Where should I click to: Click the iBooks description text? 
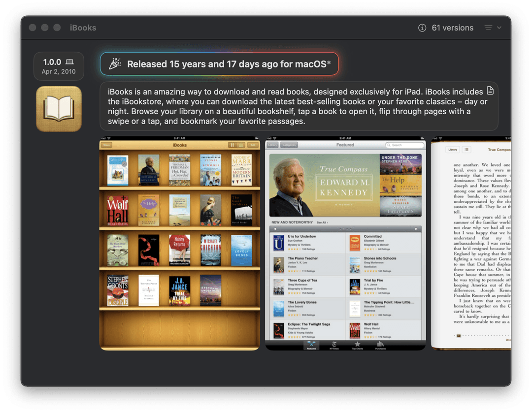(x=297, y=106)
